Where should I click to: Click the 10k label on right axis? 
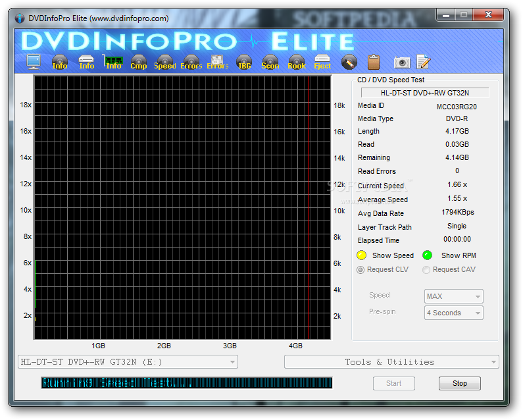coord(339,211)
